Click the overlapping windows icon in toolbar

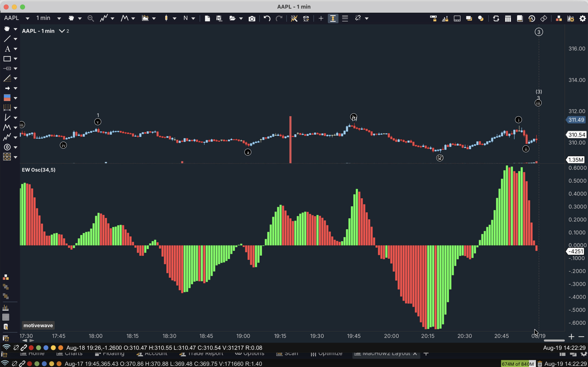(x=469, y=18)
